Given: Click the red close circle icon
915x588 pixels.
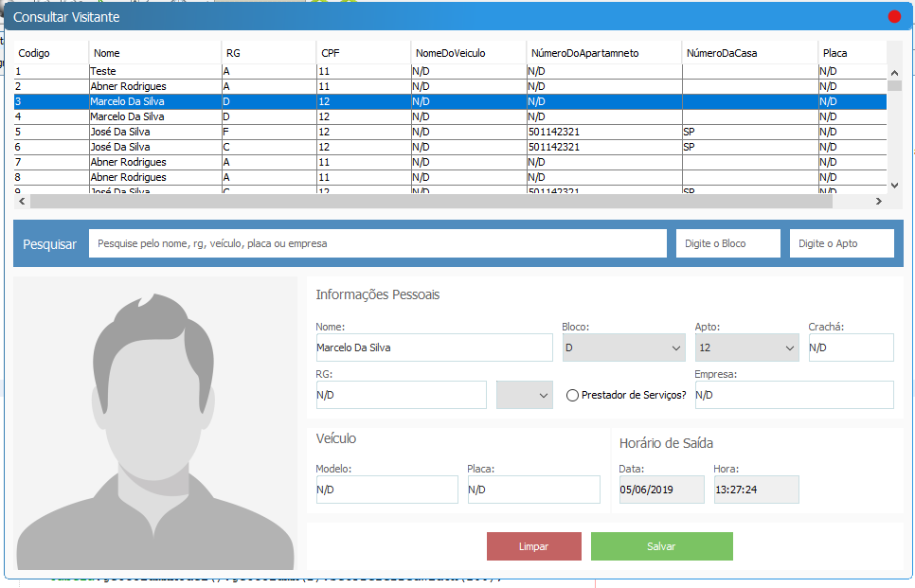Looking at the screenshot, I should pos(894,17).
